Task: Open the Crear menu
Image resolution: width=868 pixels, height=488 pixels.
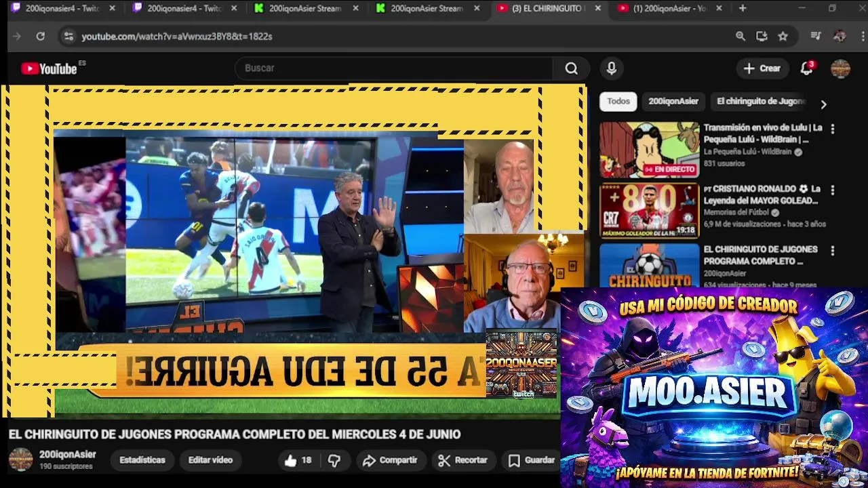Action: [x=762, y=68]
